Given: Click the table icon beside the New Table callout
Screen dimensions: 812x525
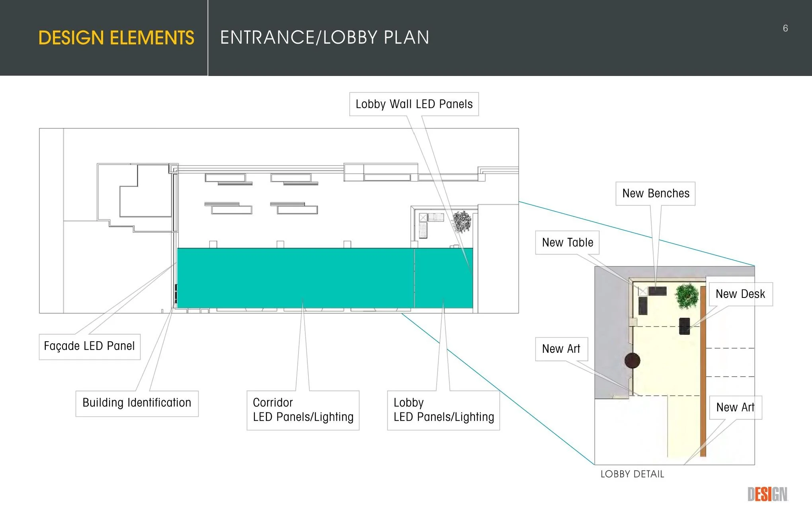Looking at the screenshot, I should (644, 292).
